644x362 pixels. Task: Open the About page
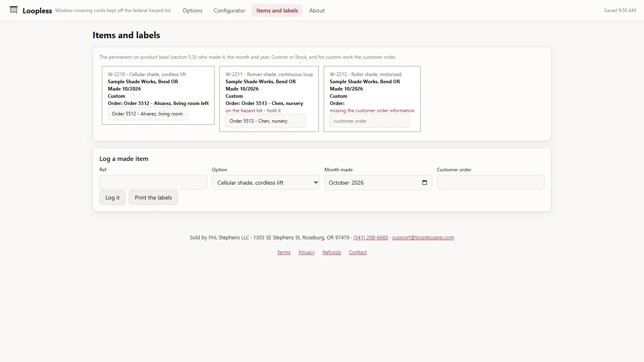pos(317,10)
